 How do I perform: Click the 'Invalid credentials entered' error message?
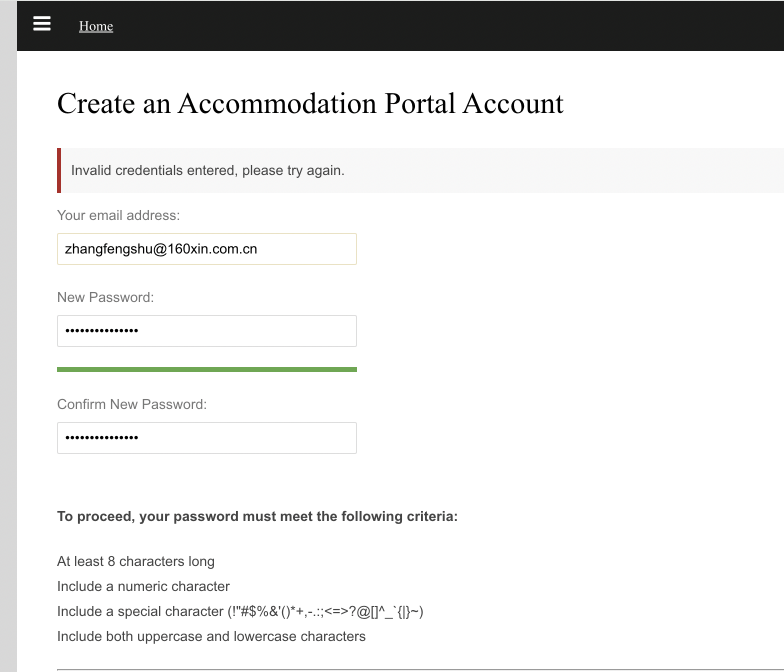(207, 170)
